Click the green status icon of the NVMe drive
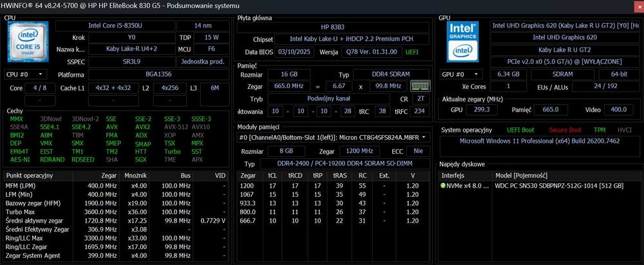Viewport: 644px width, 265px height. tap(443, 186)
